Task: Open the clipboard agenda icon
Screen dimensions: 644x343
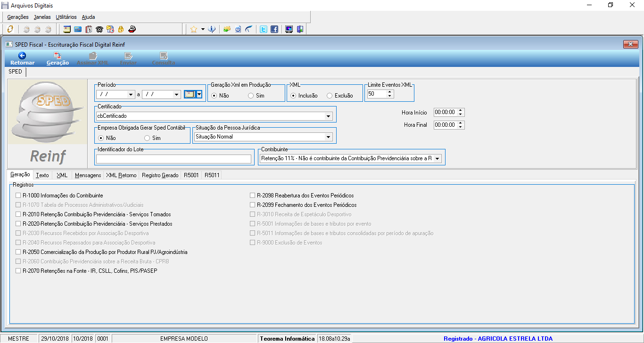Action: pyautogui.click(x=88, y=29)
